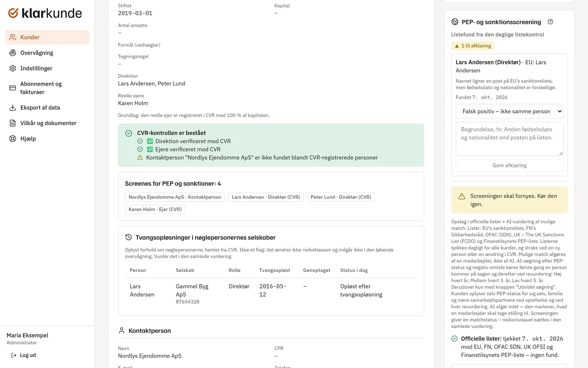Click the Overvågning radar icon
Image resolution: width=588 pixels, height=368 pixels.
point(13,53)
